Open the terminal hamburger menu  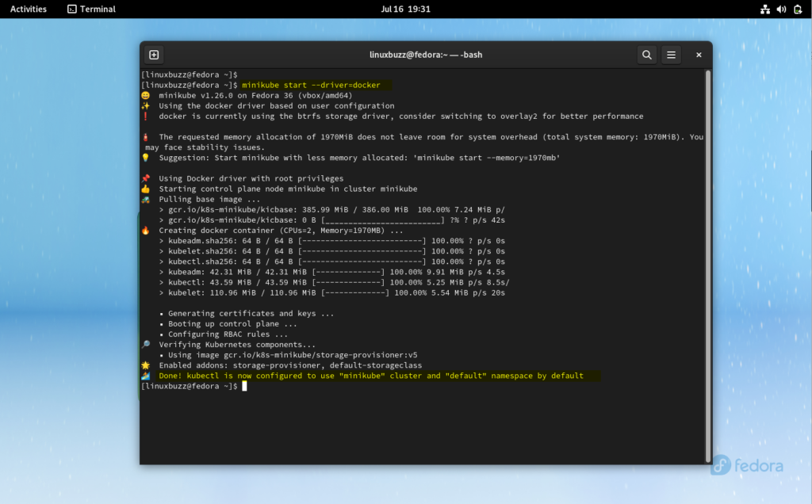point(671,55)
